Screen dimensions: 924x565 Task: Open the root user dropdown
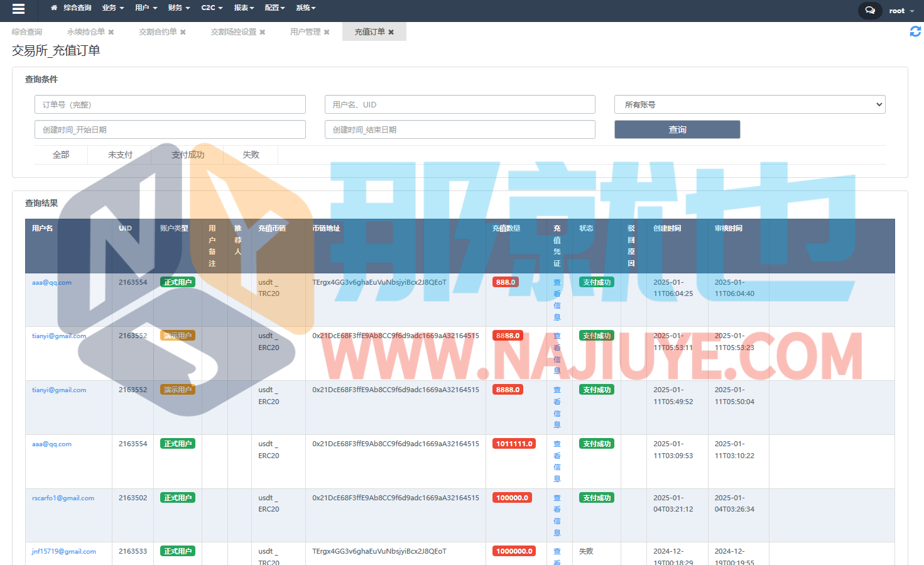coord(901,11)
